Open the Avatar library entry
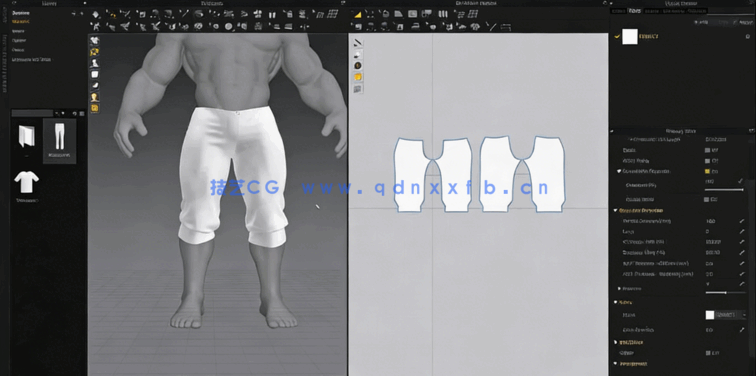Viewport: 756px width, 376px height. tap(17, 31)
